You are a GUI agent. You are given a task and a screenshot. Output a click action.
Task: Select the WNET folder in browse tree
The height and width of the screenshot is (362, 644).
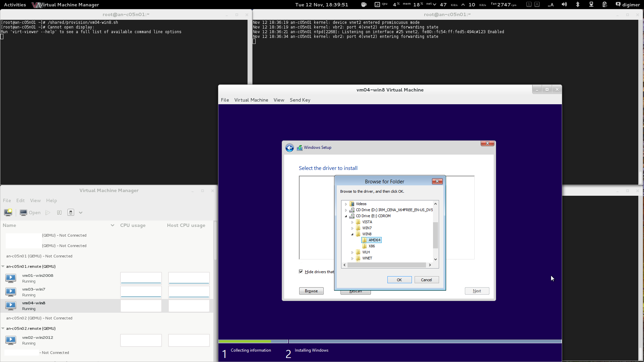tap(364, 258)
